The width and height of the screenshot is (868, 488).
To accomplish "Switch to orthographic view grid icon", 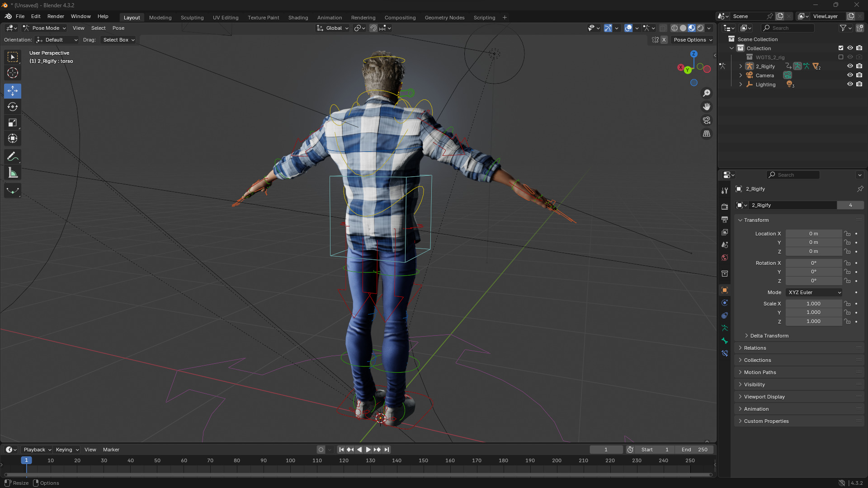I will pos(707,134).
